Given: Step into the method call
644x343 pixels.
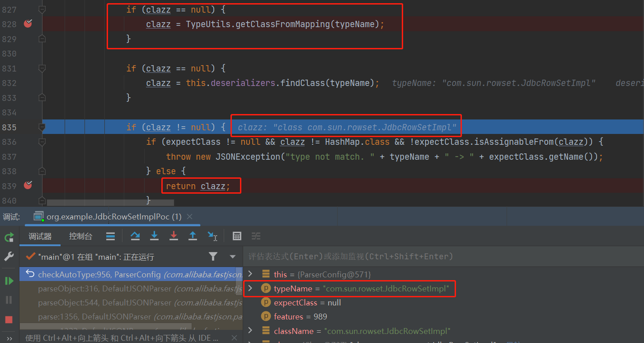Looking at the screenshot, I should [x=154, y=236].
